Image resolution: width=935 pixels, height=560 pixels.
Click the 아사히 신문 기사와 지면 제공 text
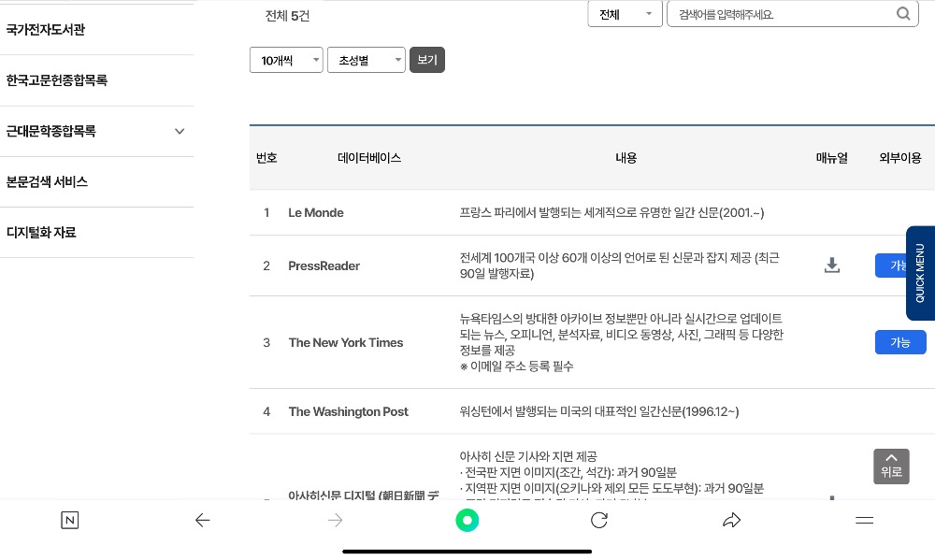pos(528,456)
